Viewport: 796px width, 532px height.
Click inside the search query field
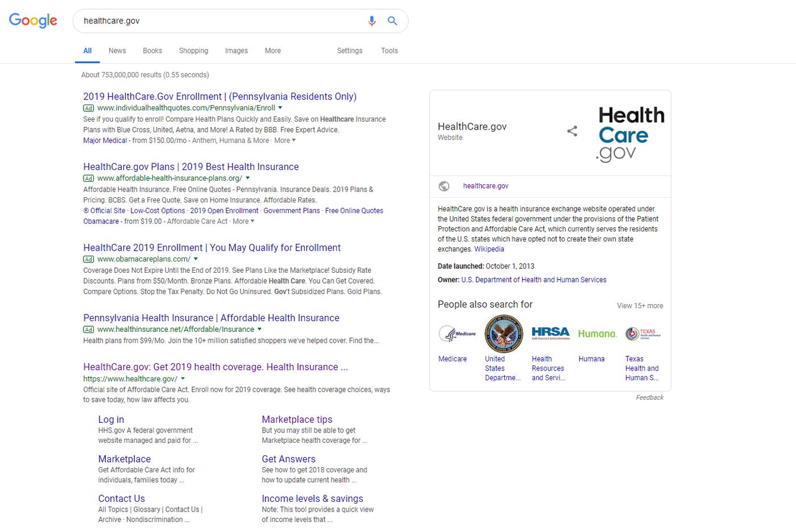(x=222, y=21)
